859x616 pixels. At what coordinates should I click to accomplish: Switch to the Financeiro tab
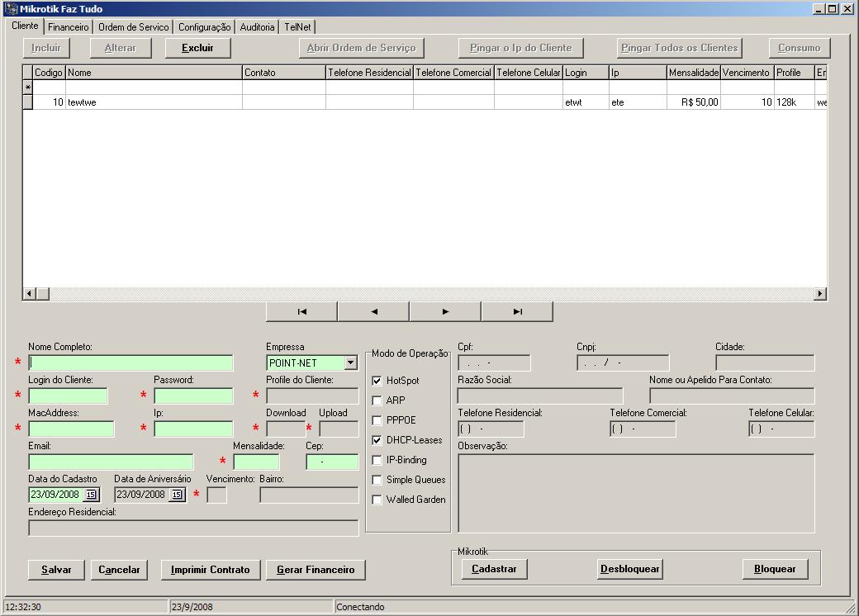click(68, 27)
